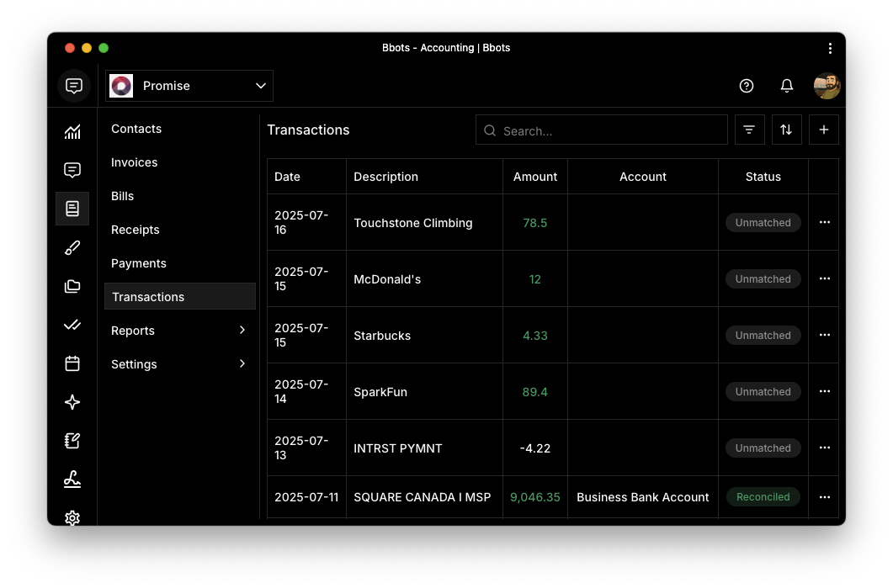Viewport: 893px width, 588px height.
Task: Click the 9,046.35 amount
Action: (534, 497)
